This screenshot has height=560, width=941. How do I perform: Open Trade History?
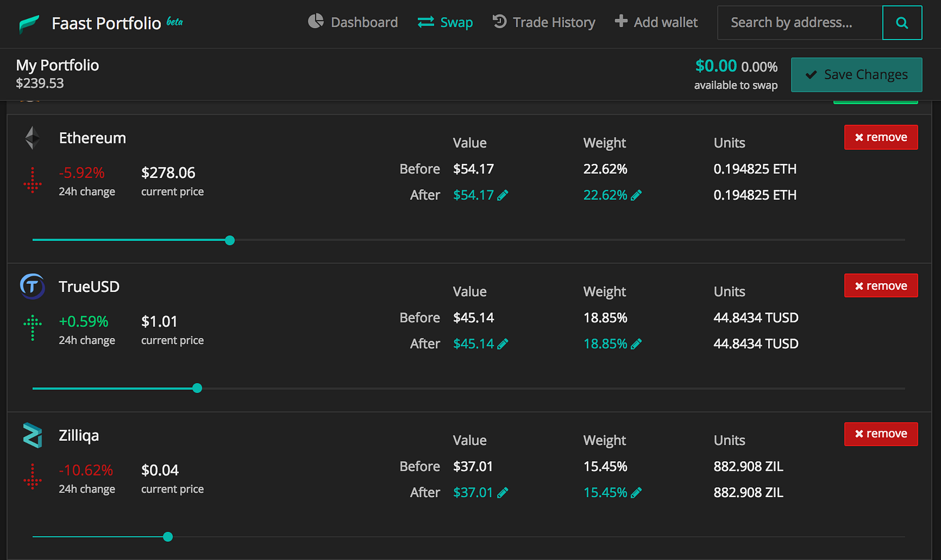click(544, 22)
